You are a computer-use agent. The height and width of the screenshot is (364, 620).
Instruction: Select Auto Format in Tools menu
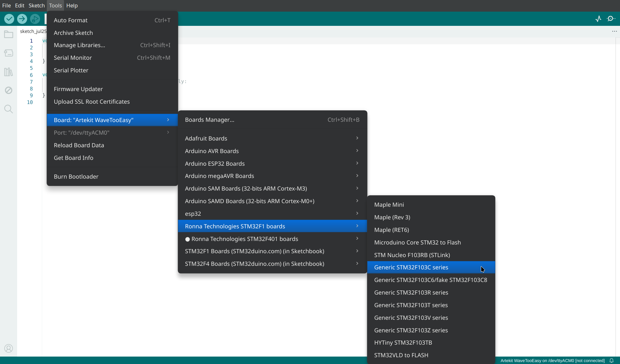click(112, 20)
